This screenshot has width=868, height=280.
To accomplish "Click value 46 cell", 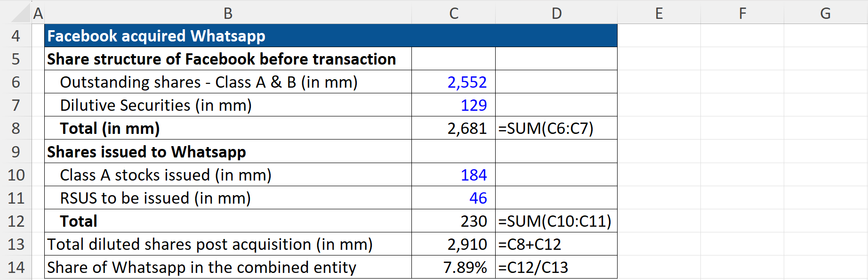I will (x=453, y=198).
